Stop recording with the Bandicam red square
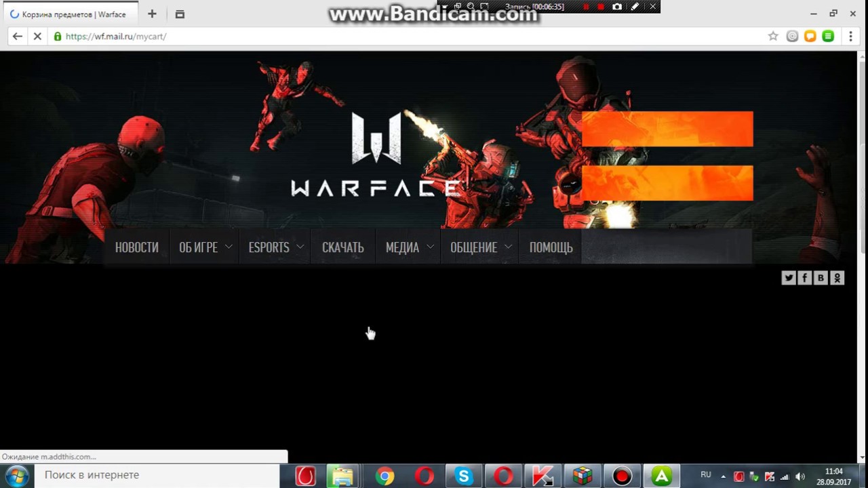This screenshot has height=488, width=868. point(601,7)
